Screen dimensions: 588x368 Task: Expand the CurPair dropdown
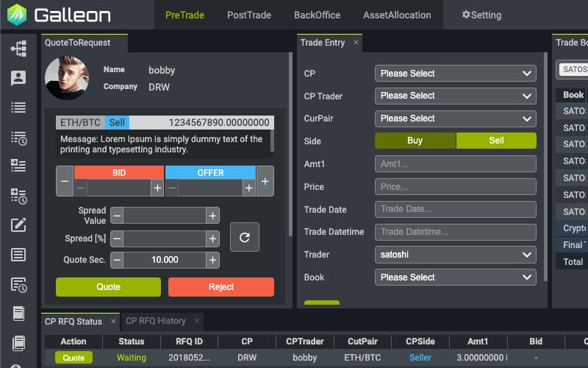point(455,118)
